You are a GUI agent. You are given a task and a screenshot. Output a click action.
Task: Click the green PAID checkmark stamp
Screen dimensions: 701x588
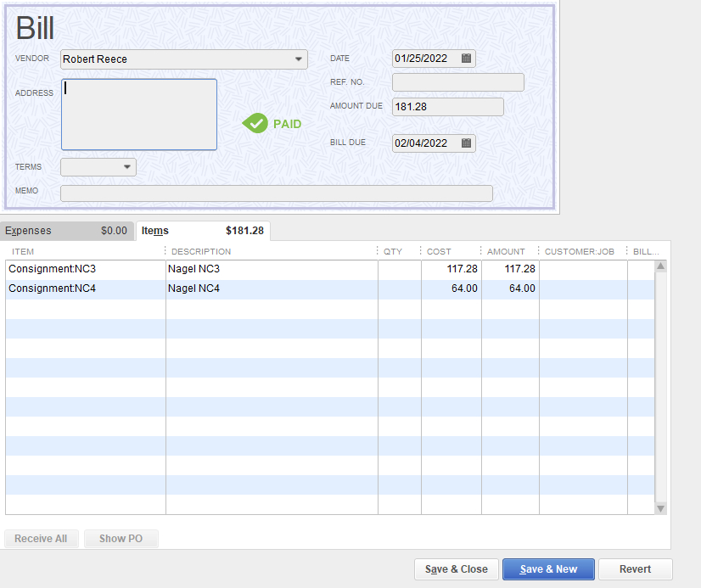click(x=255, y=124)
